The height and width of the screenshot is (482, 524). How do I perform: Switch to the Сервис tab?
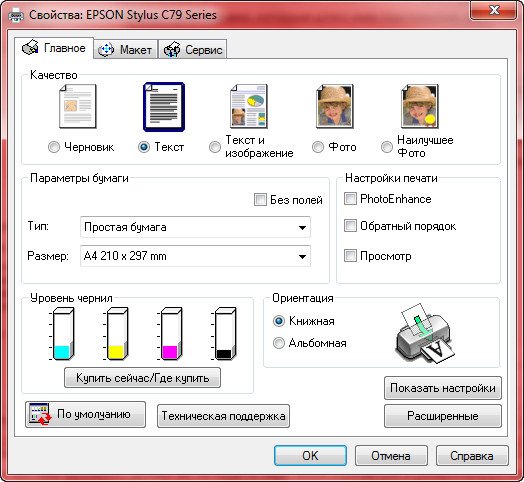[193, 50]
